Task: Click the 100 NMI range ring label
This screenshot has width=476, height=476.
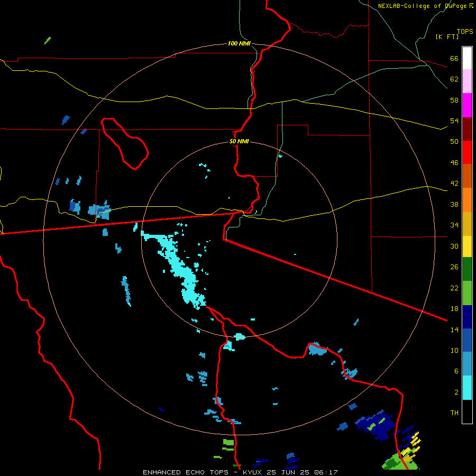Action: click(x=239, y=44)
